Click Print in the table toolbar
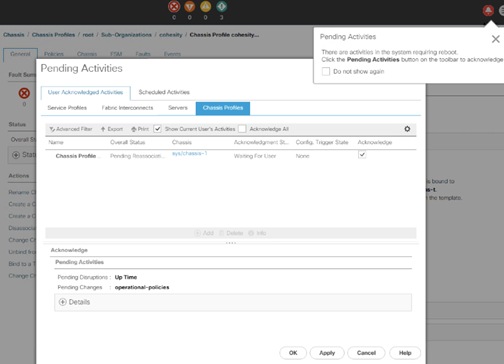The height and width of the screenshot is (364, 504). pos(140,129)
